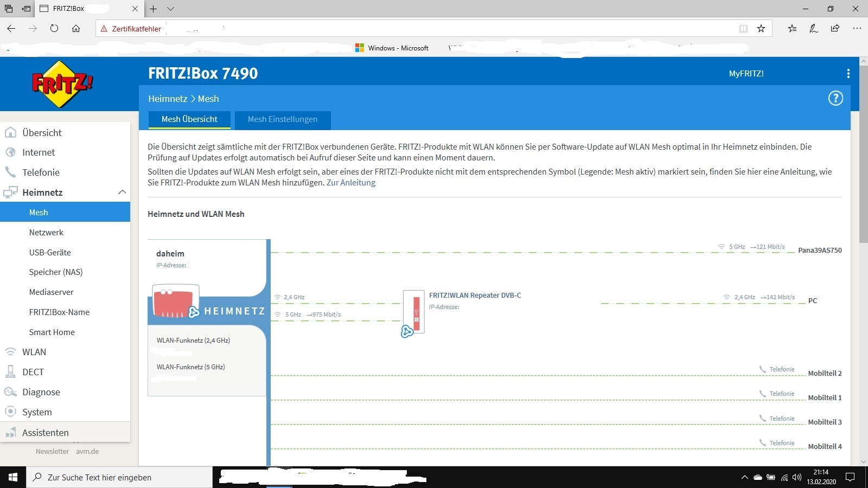The image size is (868, 488).
Task: Open the Windows Start menu
Action: pos(13,477)
